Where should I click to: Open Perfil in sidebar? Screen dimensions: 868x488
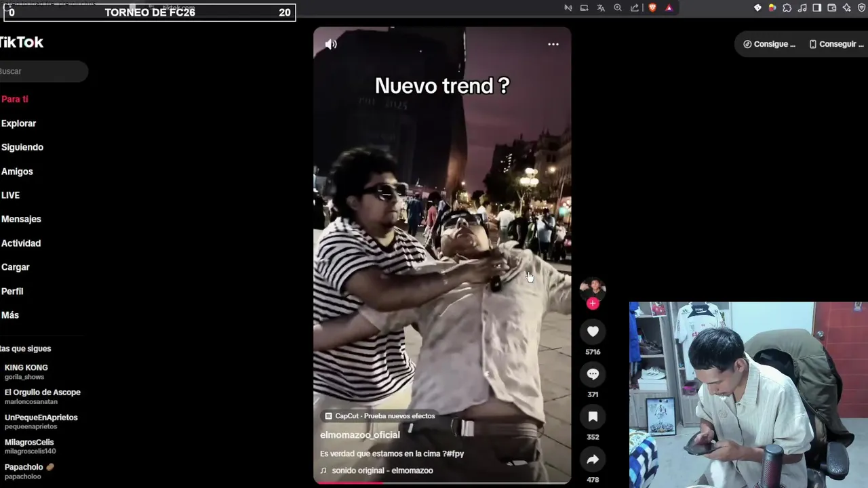(12, 291)
